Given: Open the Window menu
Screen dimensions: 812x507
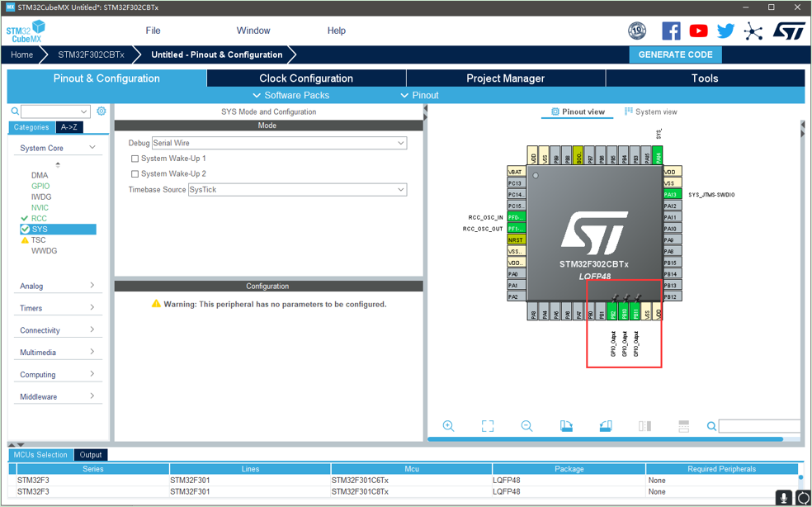Looking at the screenshot, I should [x=253, y=31].
